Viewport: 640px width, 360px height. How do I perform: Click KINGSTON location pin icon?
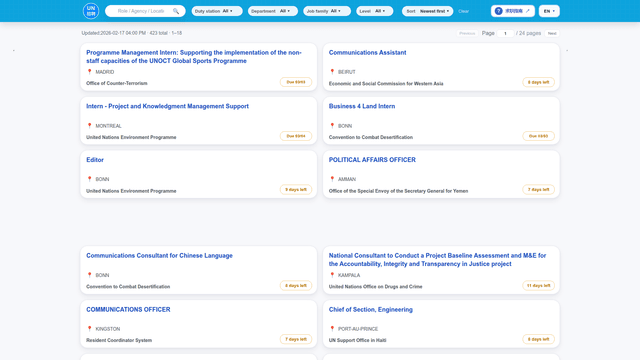89,329
